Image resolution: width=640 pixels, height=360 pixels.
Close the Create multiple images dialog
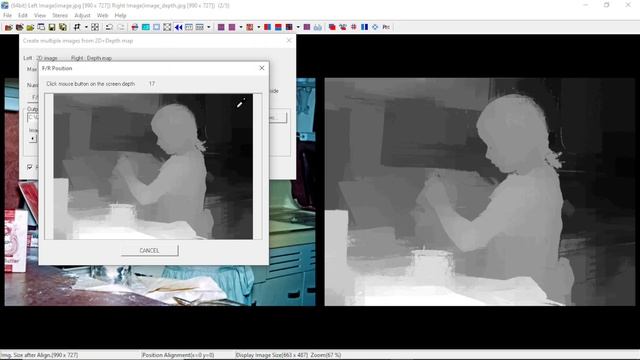pyautogui.click(x=289, y=40)
